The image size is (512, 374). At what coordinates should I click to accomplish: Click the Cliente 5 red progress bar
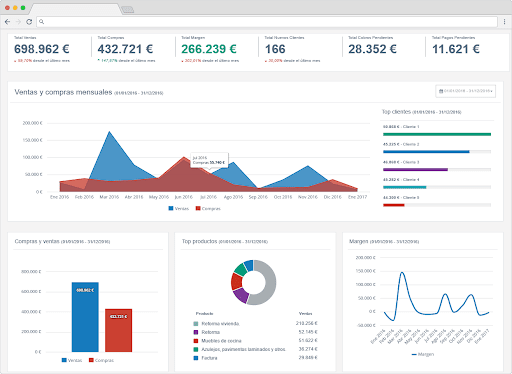394,205
